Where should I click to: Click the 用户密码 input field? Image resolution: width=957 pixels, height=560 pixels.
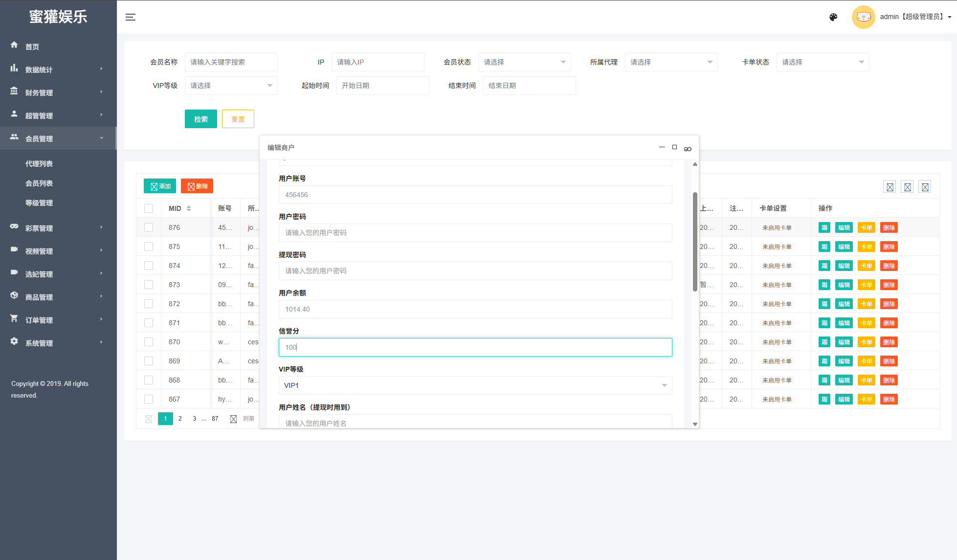coord(475,233)
